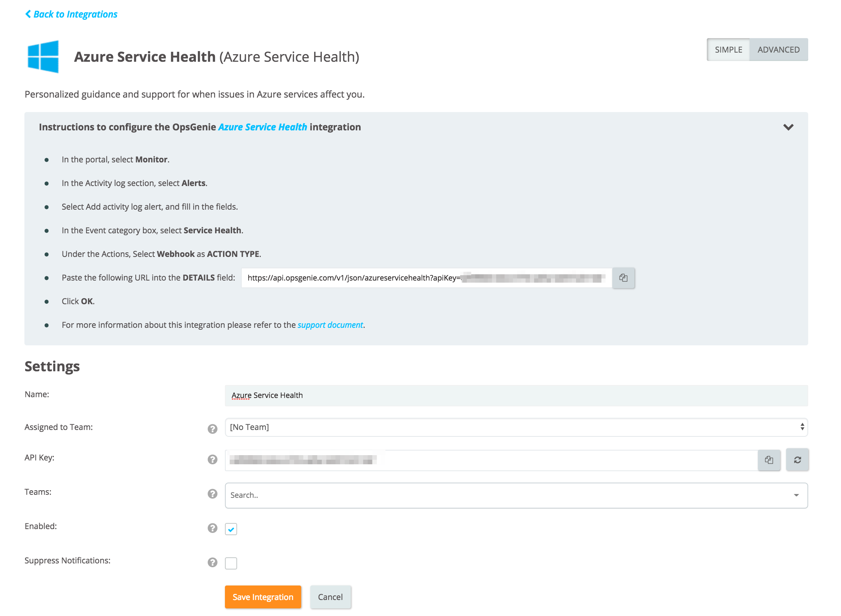Screen dimensions: 841x616
Task: Click the Name input field
Action: pyautogui.click(x=516, y=395)
